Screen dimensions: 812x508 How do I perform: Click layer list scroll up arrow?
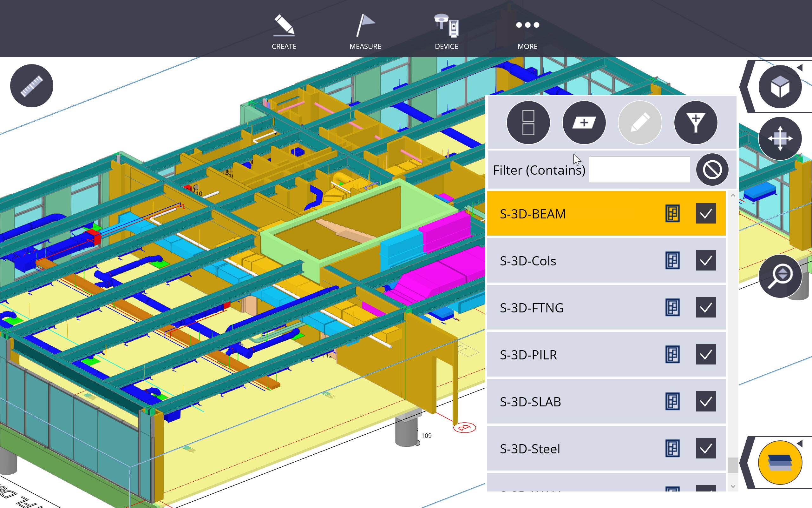(733, 196)
